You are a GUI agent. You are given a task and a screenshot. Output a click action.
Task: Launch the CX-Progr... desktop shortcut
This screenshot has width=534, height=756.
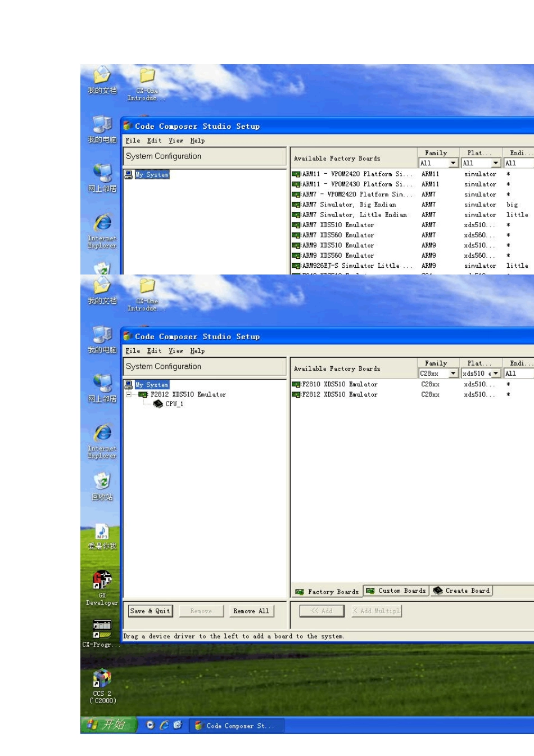pyautogui.click(x=102, y=633)
